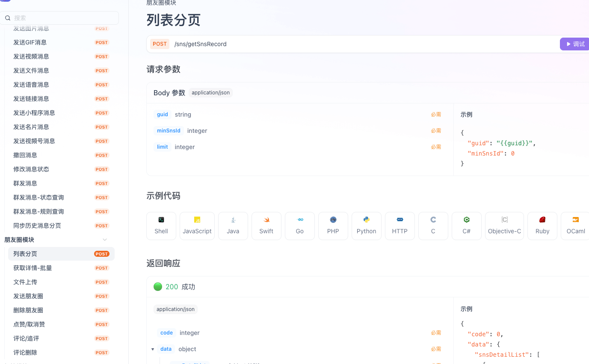Viewport: 589px width, 364px height.
Task: Select the Python code sample icon
Action: [366, 226]
